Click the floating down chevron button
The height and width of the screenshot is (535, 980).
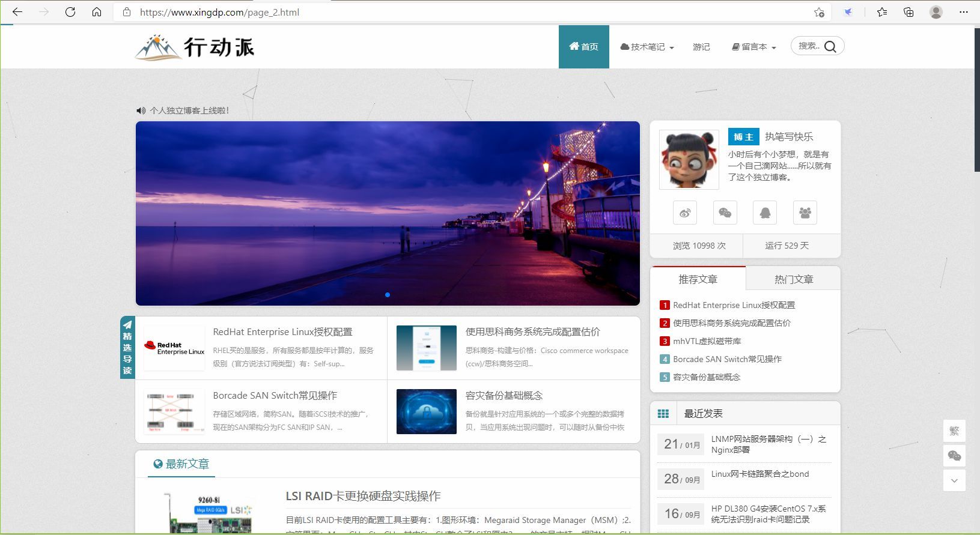point(954,480)
